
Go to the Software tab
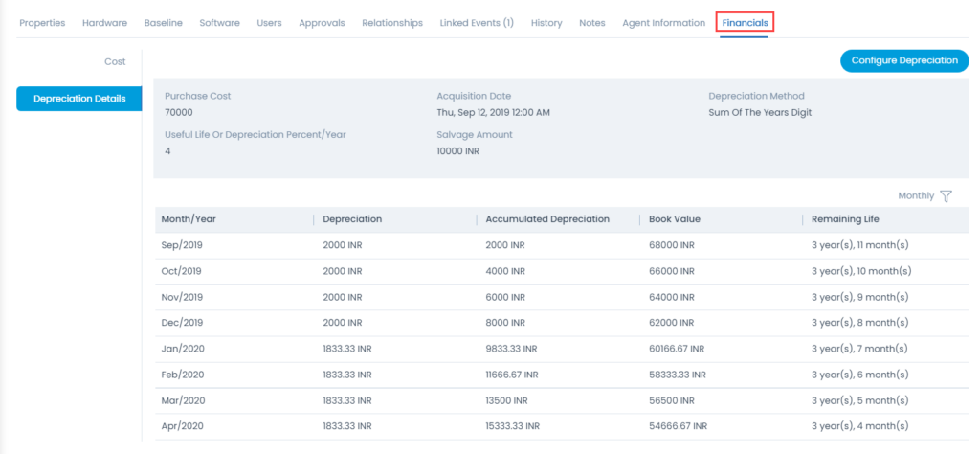tap(219, 23)
